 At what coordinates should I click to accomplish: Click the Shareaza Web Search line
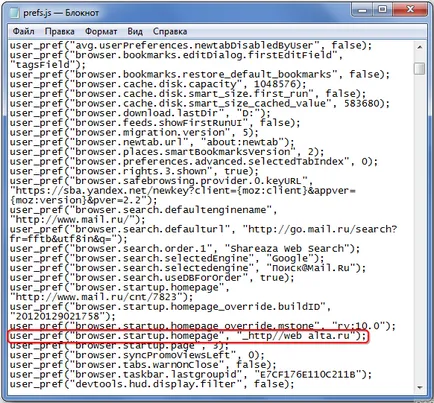[185, 248]
